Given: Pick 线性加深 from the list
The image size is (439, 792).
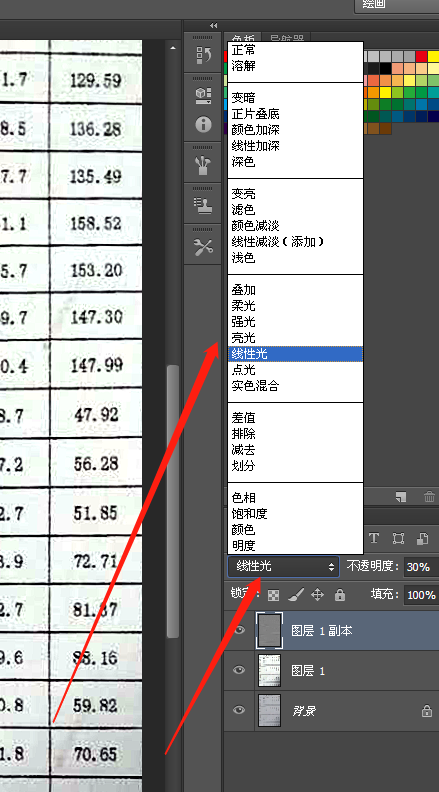Looking at the screenshot, I should pyautogui.click(x=296, y=146).
